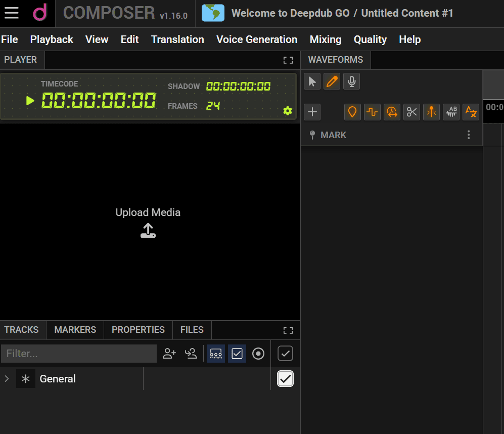The image size is (504, 434).
Task: Select the orange pencil edit tool
Action: coord(332,81)
